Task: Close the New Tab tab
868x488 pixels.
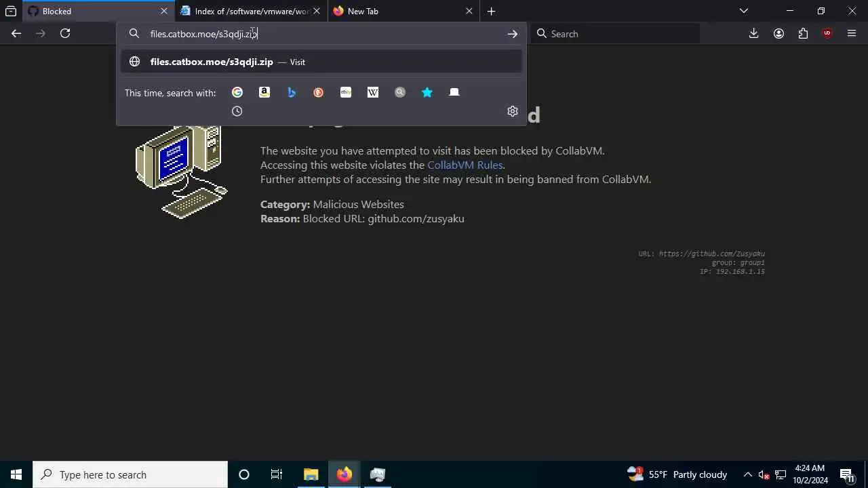Action: coord(469,11)
